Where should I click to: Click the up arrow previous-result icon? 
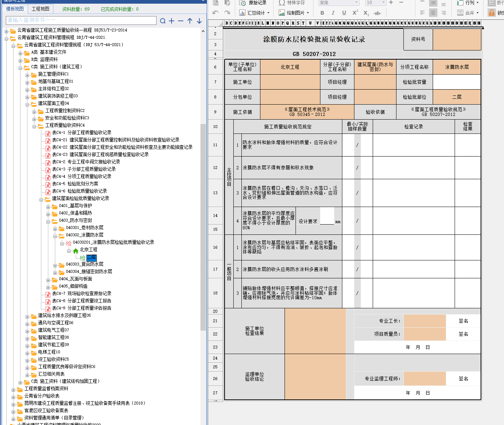[190, 21]
